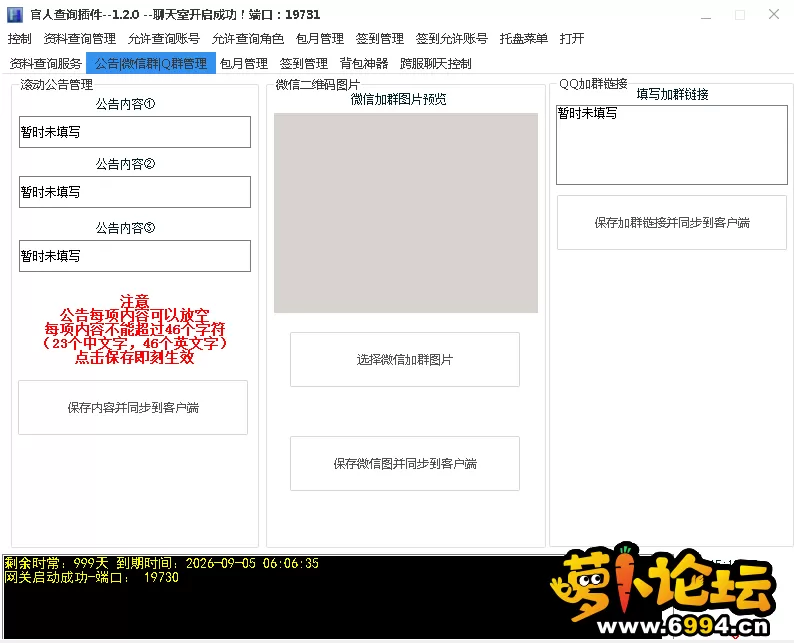Image resolution: width=794 pixels, height=643 pixels.
Task: Focus the 公告内容③ input field
Action: (135, 256)
